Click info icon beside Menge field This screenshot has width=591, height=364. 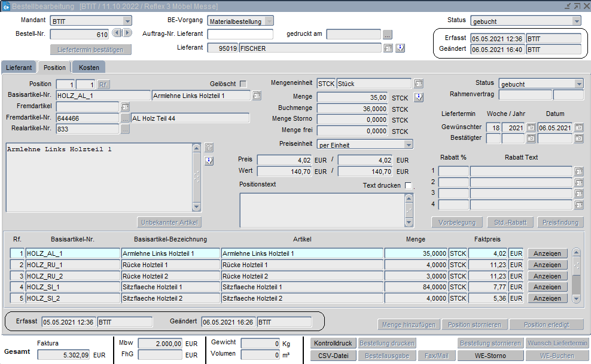419,97
